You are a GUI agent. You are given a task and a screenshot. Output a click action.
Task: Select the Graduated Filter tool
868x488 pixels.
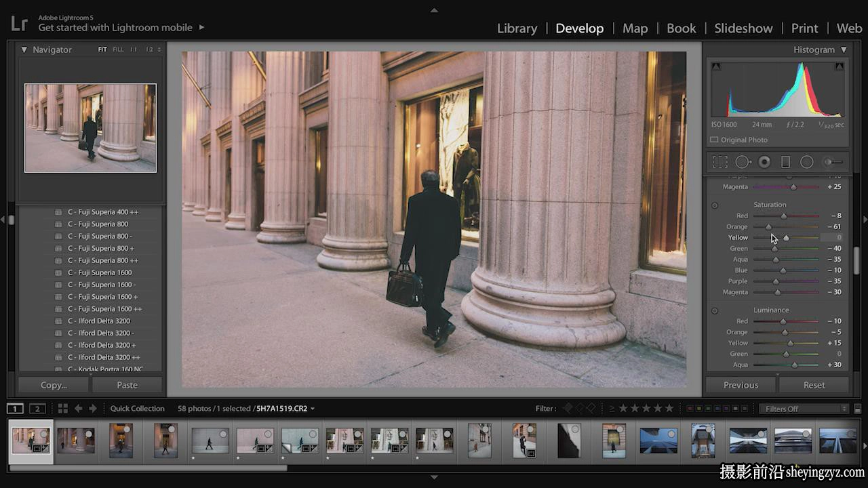tap(785, 162)
